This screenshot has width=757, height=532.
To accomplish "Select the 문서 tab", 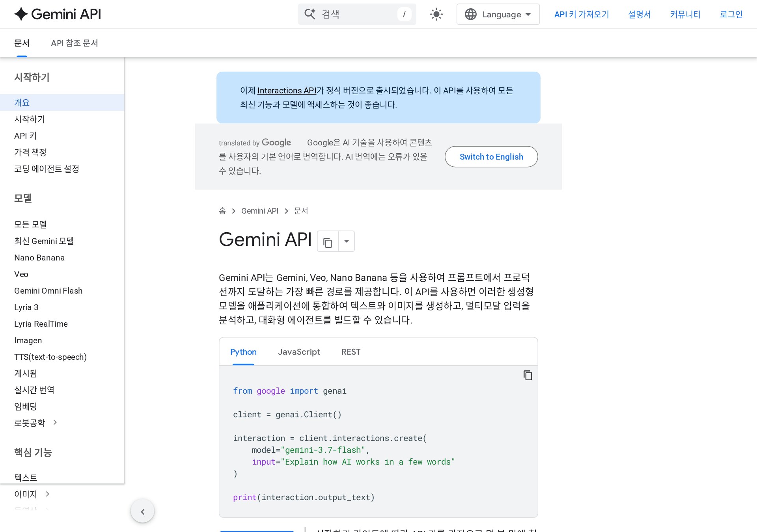I will (x=22, y=43).
